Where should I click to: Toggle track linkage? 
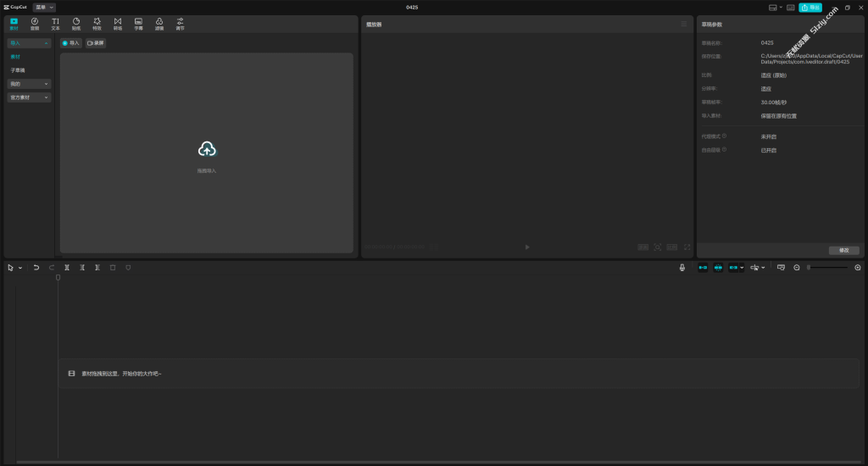point(733,268)
